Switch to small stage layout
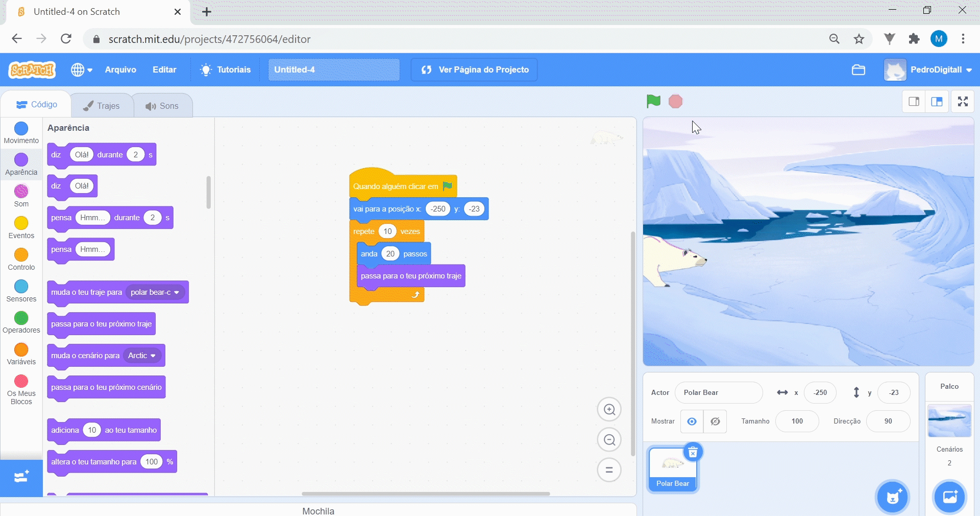Image resolution: width=980 pixels, height=516 pixels. (914, 102)
